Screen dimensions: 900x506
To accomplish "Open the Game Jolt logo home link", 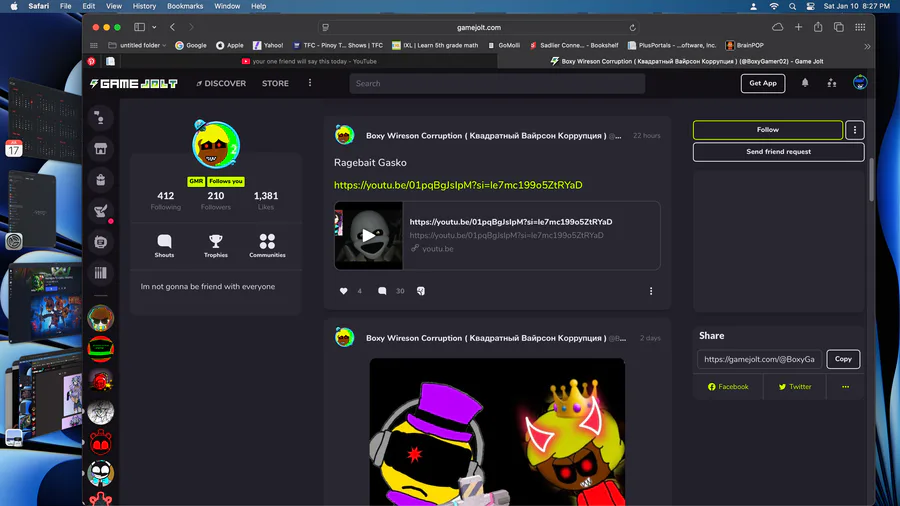I will pyautogui.click(x=134, y=84).
